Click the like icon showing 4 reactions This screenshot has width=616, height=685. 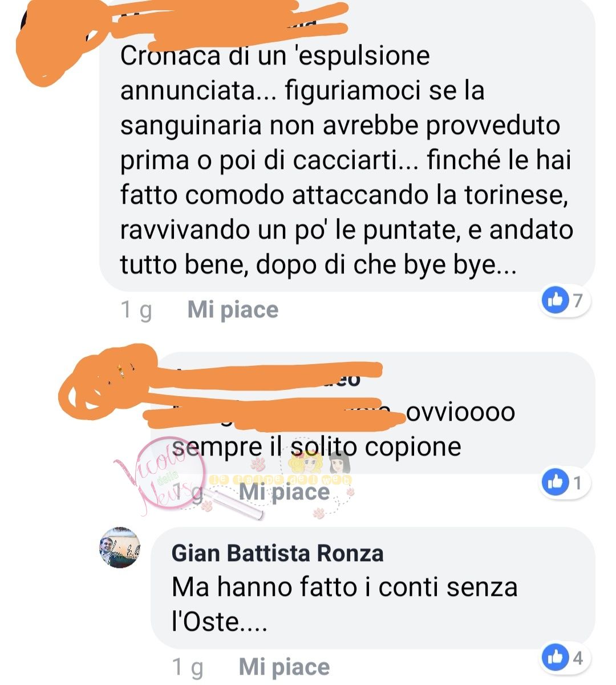click(x=555, y=658)
